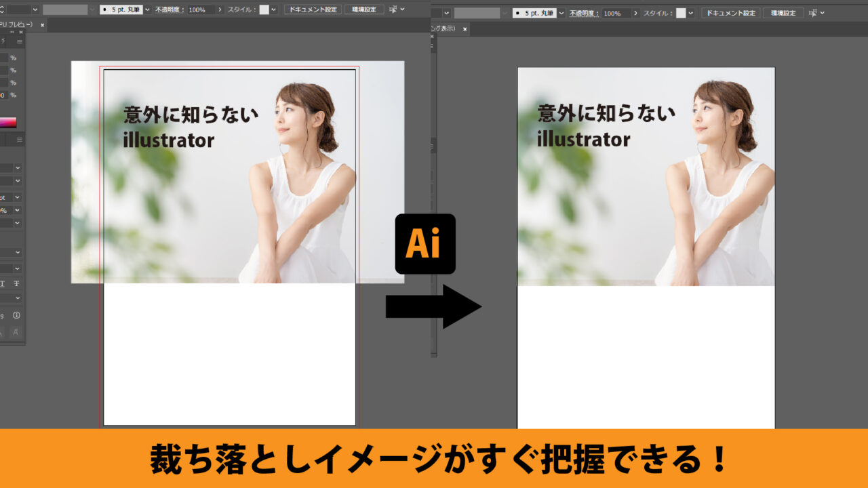868x488 pixels.
Task: Open stroke weight dropdown arrow in GPU preview window
Action: coord(35,10)
